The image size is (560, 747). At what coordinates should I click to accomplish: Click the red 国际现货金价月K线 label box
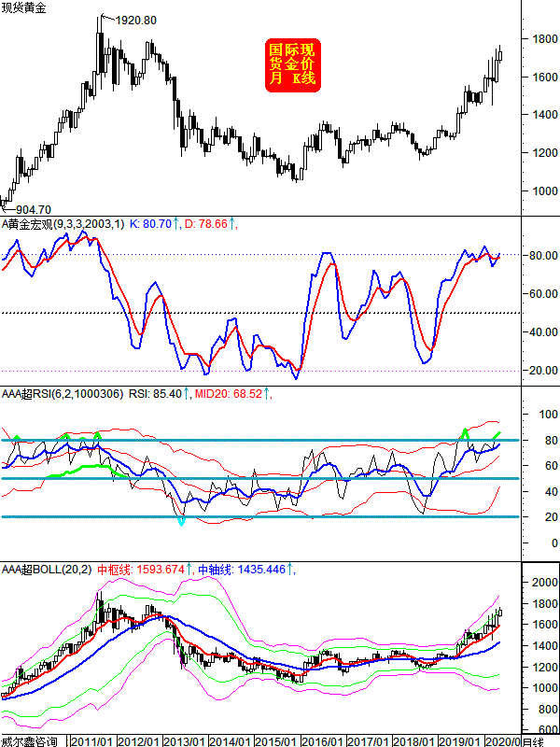(293, 65)
